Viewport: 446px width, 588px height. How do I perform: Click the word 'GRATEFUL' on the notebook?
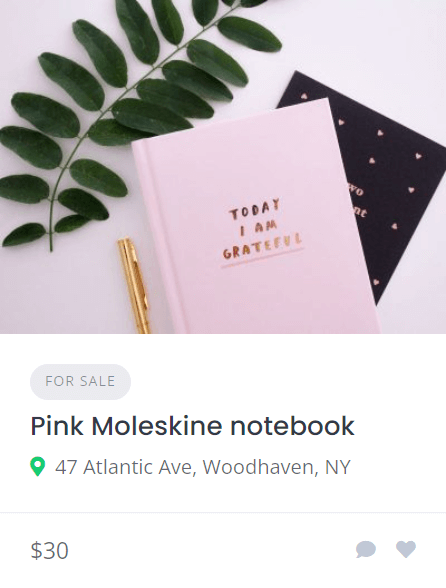[x=263, y=247]
